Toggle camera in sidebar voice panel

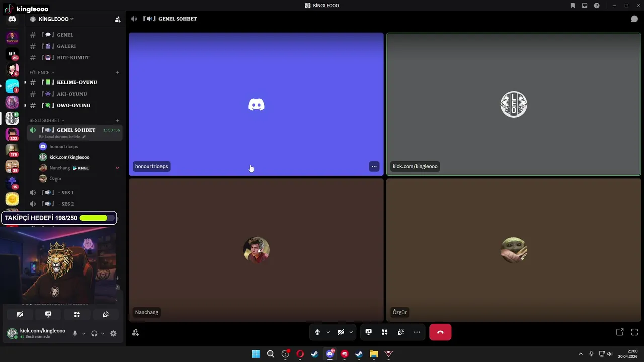[x=20, y=314]
